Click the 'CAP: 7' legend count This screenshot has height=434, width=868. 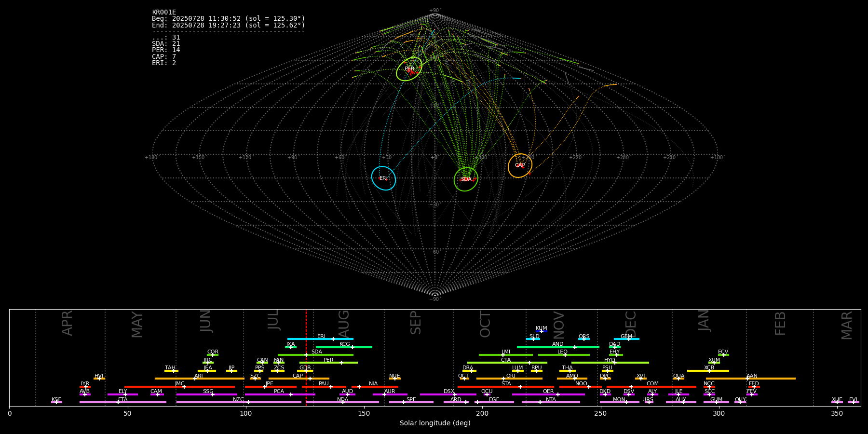pyautogui.click(x=164, y=57)
